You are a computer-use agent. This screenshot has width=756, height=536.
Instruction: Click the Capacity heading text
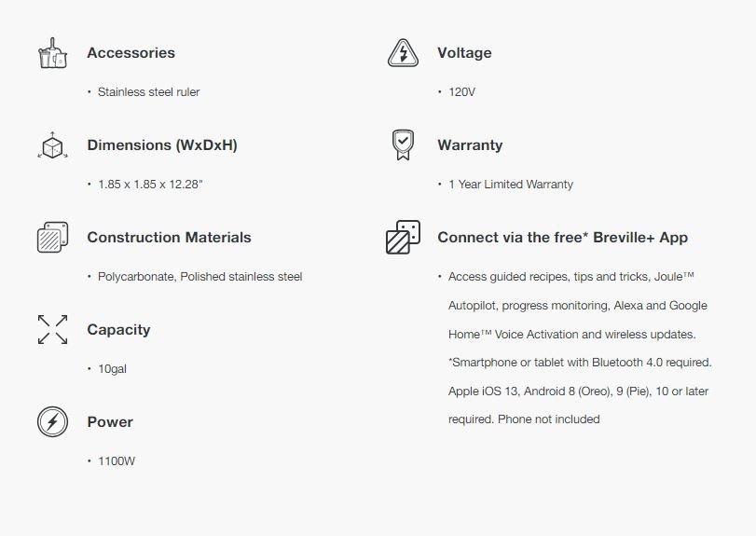pos(118,330)
